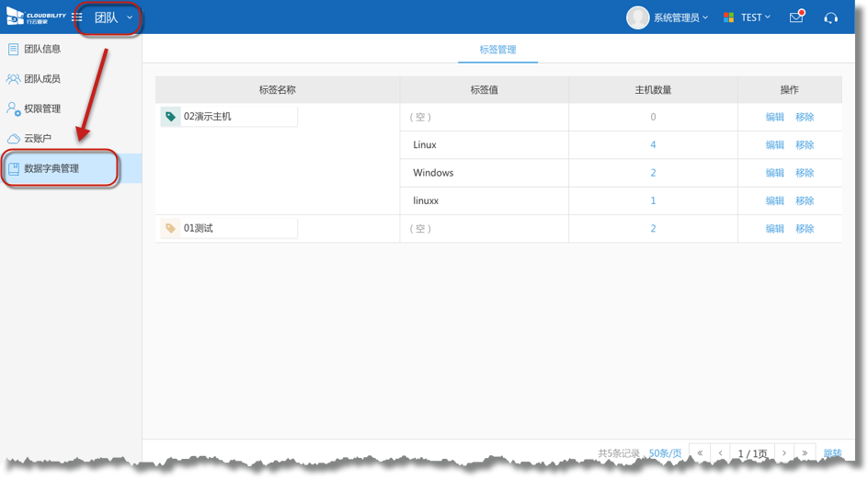The image size is (868, 480).
Task: Open host count 4 for Linux
Action: click(653, 145)
